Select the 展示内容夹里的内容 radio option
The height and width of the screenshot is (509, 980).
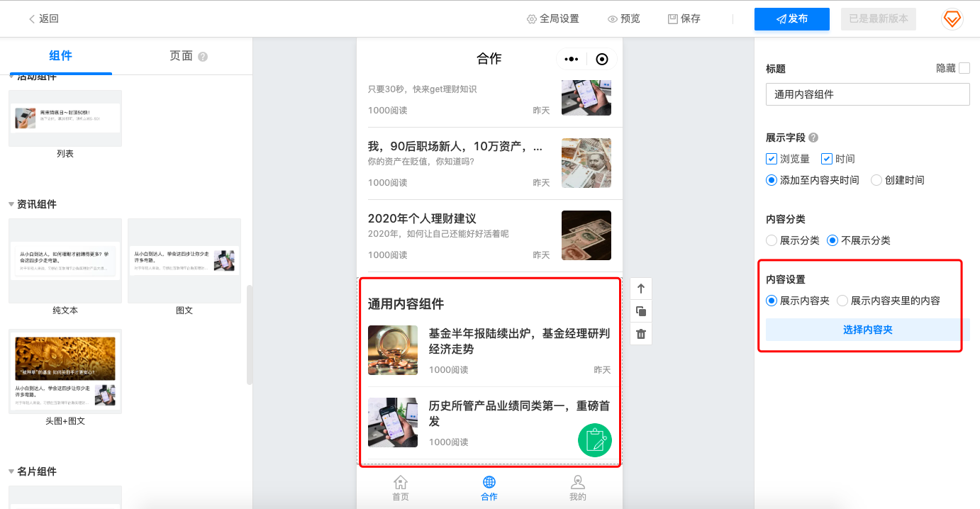[842, 301]
